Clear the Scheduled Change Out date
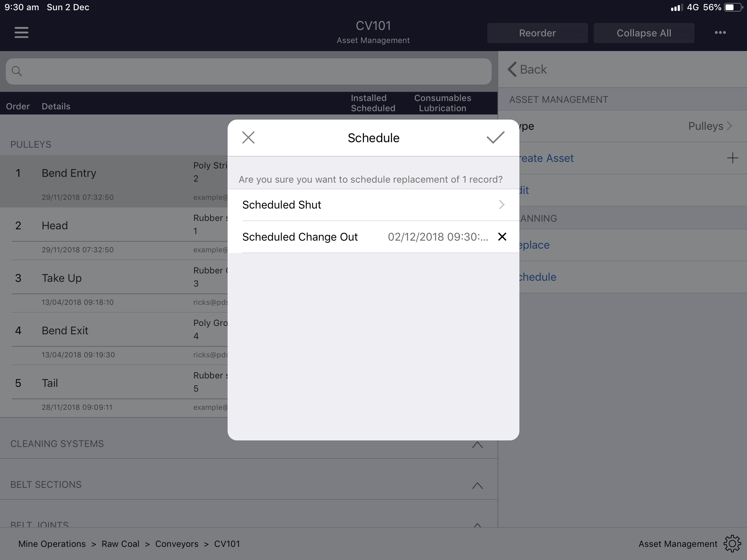 coord(502,237)
